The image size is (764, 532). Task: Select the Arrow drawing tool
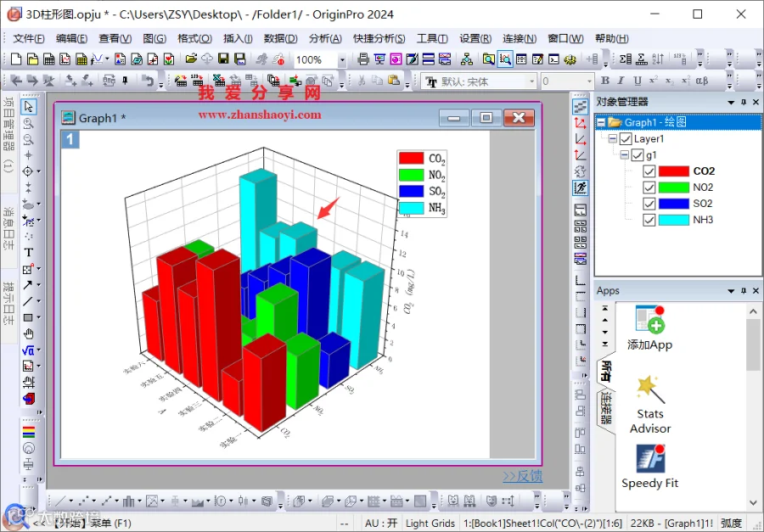click(28, 285)
